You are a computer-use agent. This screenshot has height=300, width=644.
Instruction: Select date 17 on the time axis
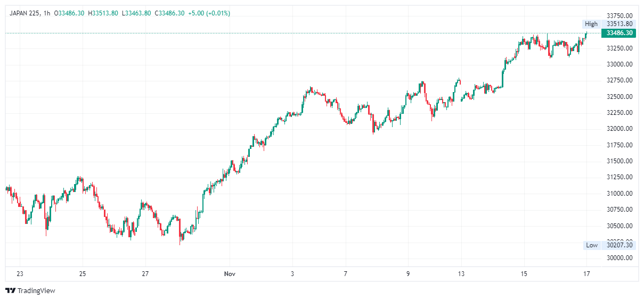pyautogui.click(x=586, y=274)
